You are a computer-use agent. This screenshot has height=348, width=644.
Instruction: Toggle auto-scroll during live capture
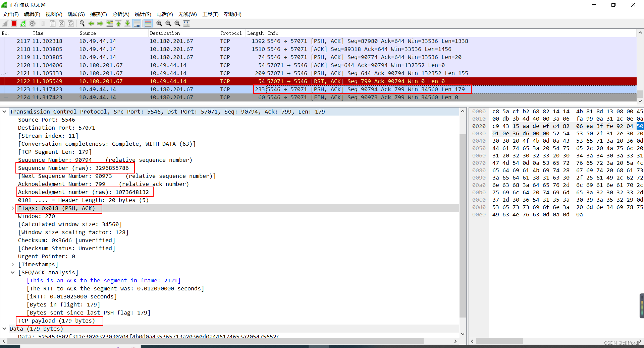coord(137,23)
